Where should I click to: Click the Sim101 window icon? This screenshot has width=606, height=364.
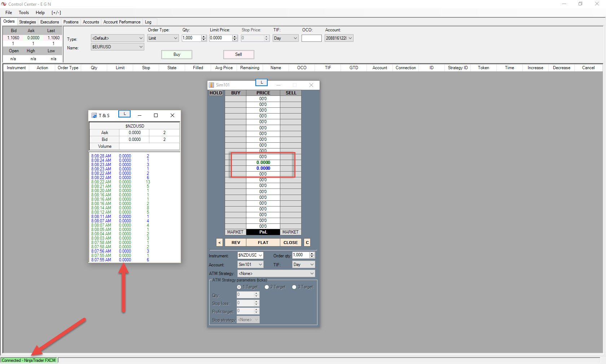tap(211, 85)
